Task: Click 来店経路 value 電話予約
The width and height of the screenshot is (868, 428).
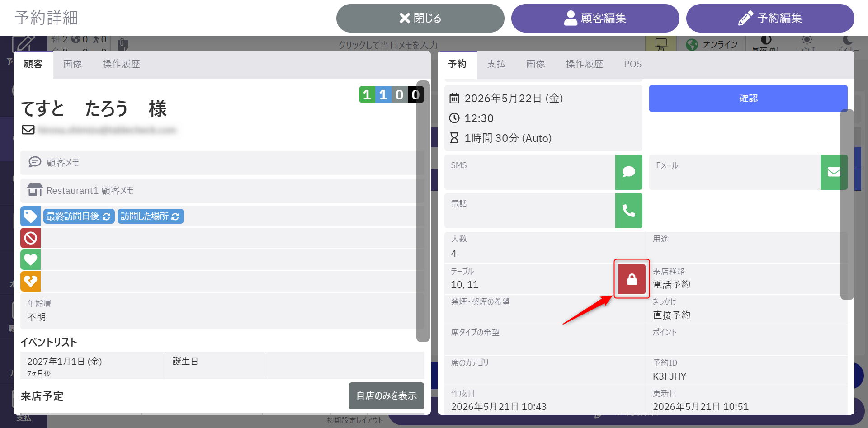Action: (671, 284)
